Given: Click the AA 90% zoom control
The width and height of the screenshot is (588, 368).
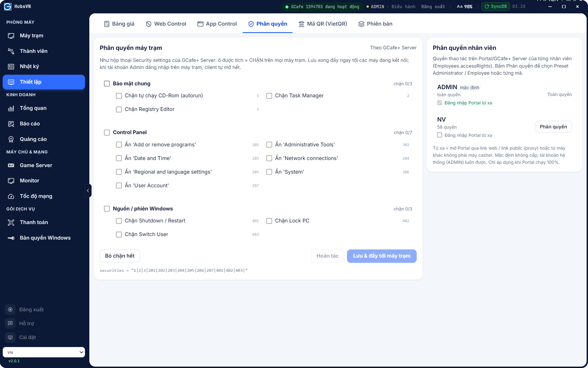Looking at the screenshot, I should click(x=464, y=7).
